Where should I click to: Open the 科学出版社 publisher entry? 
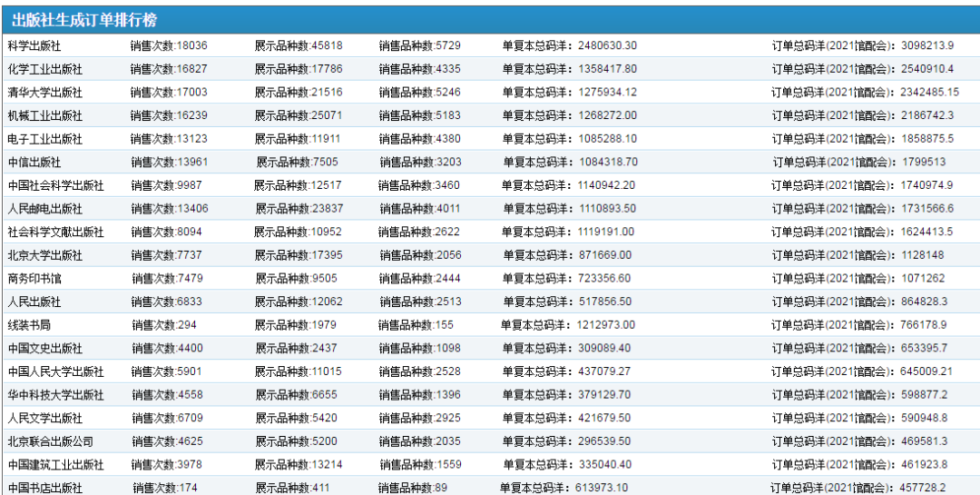[x=34, y=45]
